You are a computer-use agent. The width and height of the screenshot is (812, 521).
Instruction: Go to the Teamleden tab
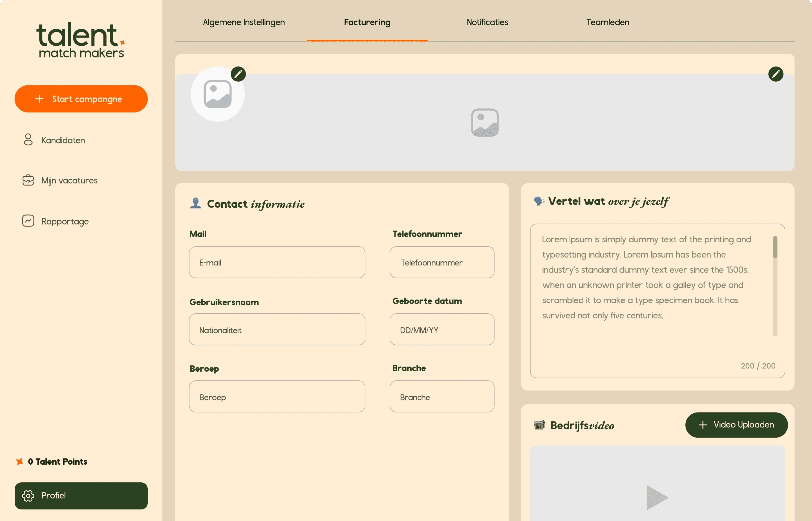tap(608, 22)
